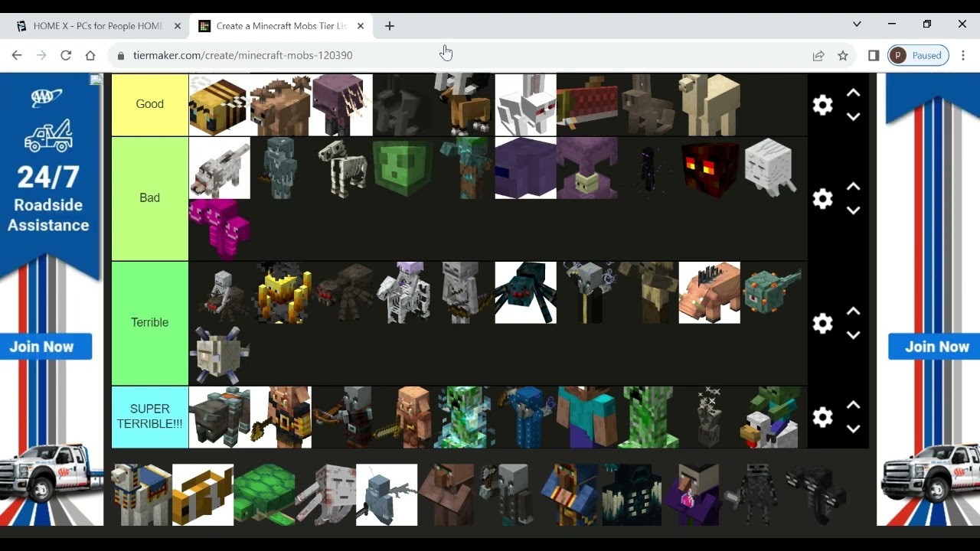Image resolution: width=980 pixels, height=551 pixels.
Task: Select the white killer rabbit in Good tier
Action: (x=525, y=105)
